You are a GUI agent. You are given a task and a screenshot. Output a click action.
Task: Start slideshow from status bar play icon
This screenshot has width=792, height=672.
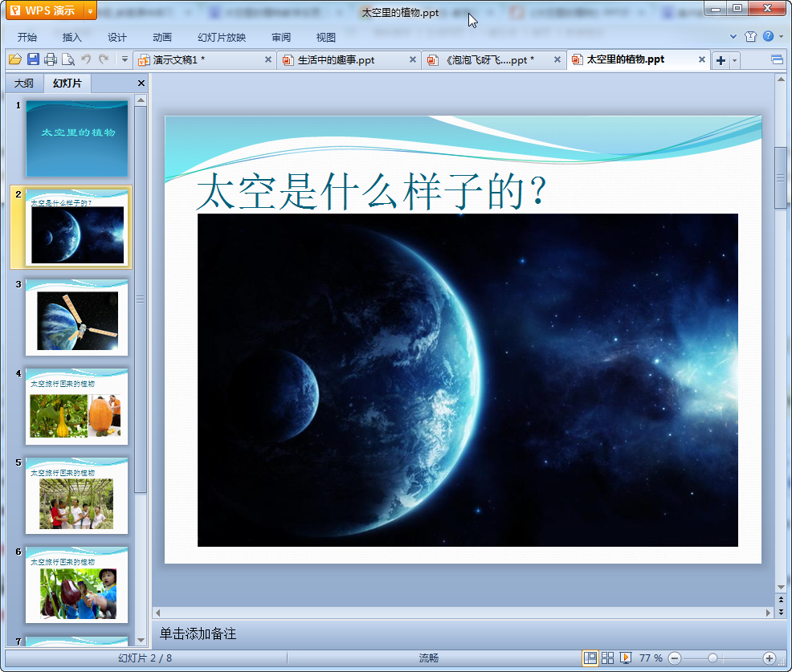pyautogui.click(x=625, y=658)
